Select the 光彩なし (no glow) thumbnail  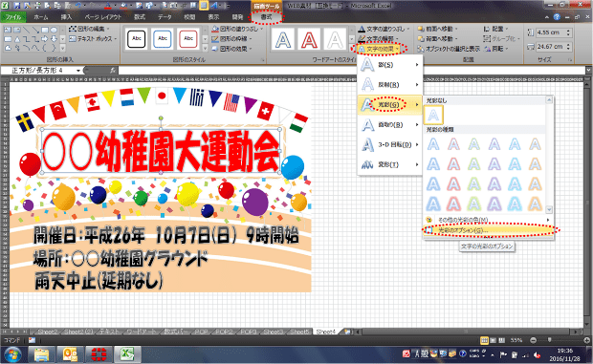coord(433,115)
